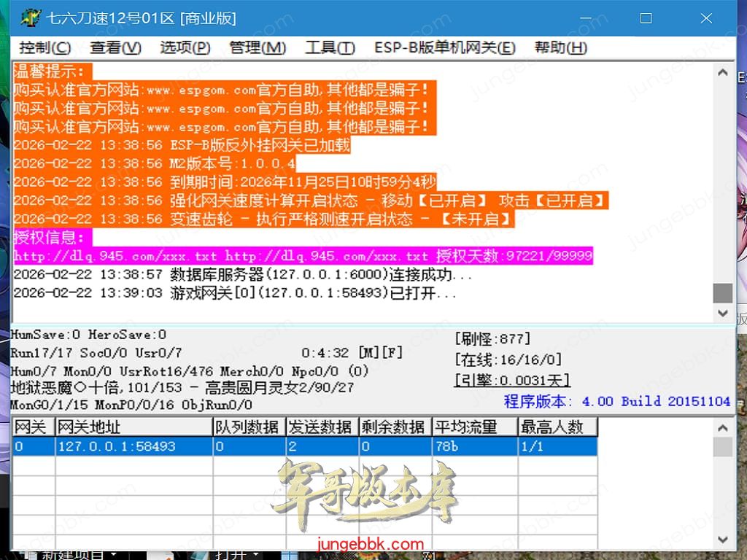Screen dimensions: 747x560
Task: Click gateway table scroll-down arrow
Action: (722, 540)
